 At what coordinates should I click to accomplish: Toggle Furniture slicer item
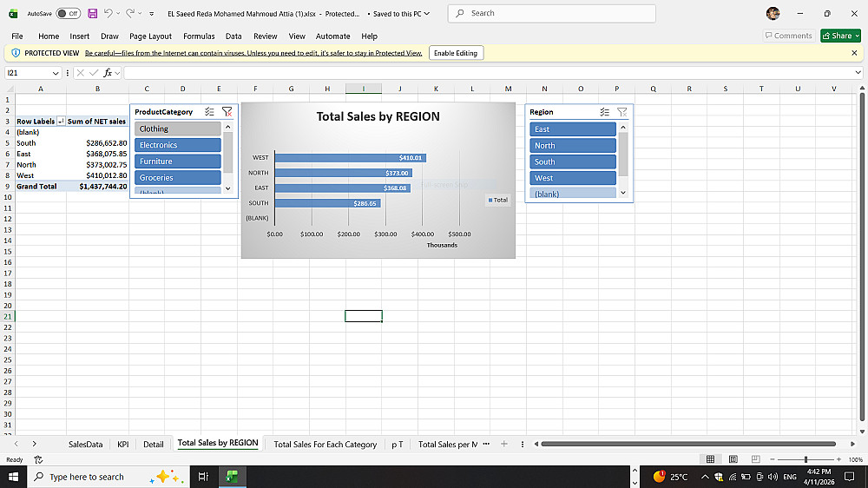pos(178,162)
